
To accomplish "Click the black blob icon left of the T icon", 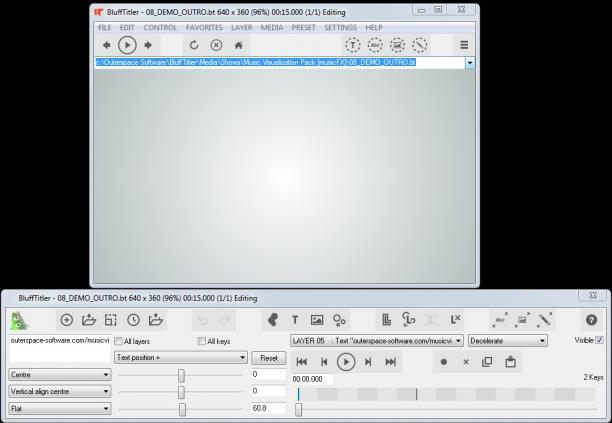I will [x=273, y=320].
